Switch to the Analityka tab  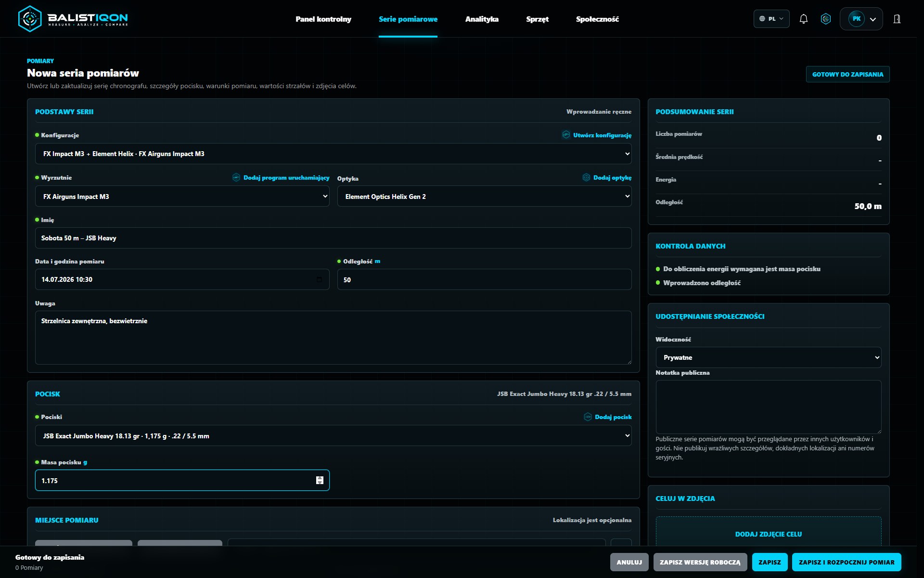point(482,19)
